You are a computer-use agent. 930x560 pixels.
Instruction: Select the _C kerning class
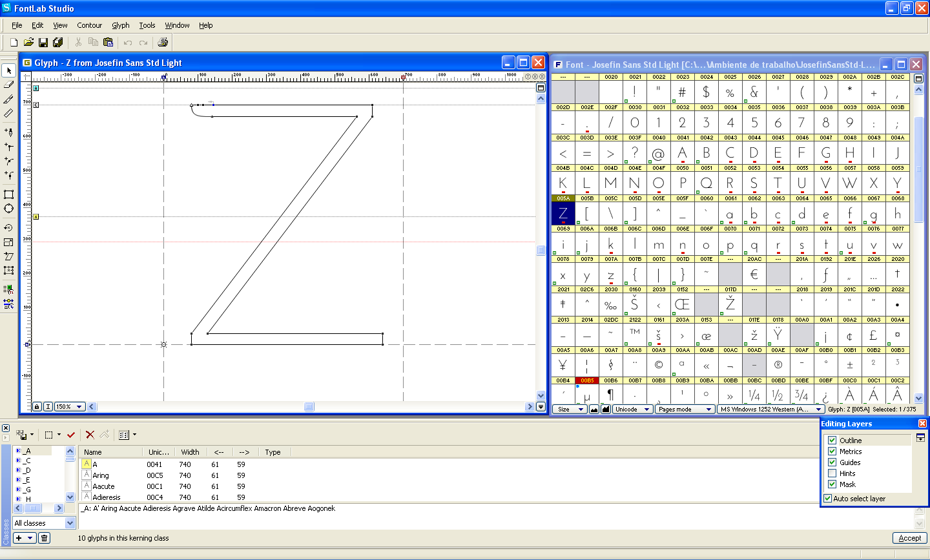tap(27, 461)
